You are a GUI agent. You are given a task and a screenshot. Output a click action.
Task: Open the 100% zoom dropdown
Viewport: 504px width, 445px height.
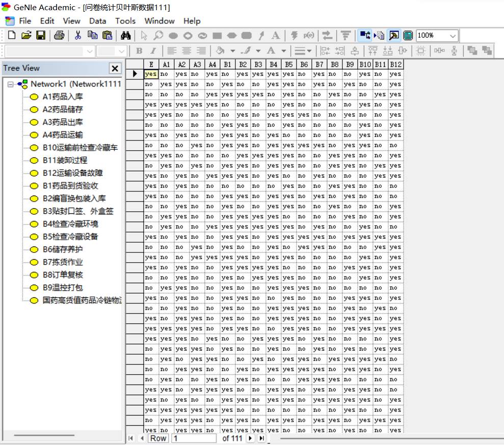(x=453, y=36)
